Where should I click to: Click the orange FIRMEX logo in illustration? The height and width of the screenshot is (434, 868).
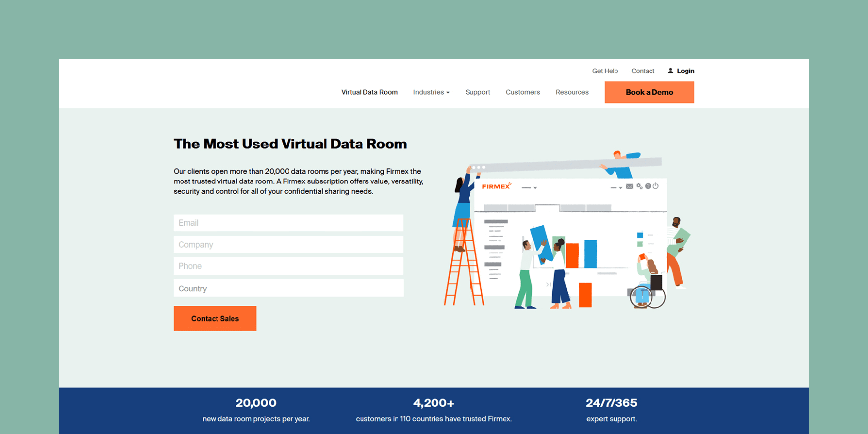click(496, 186)
